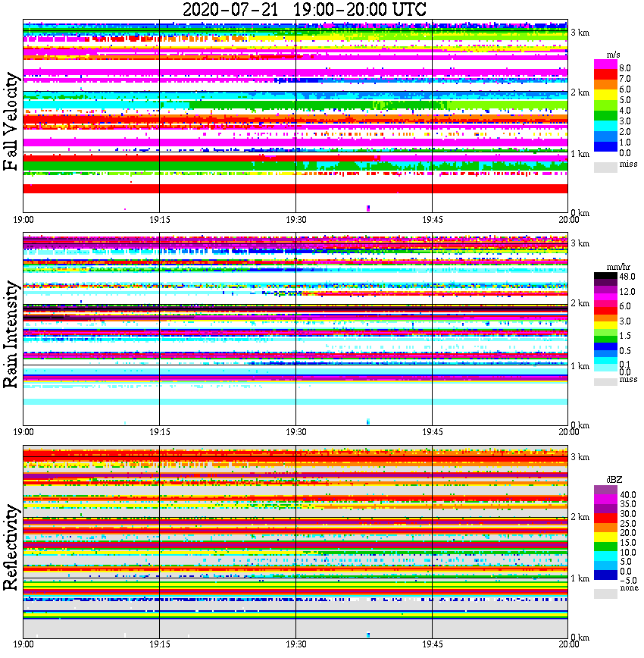Image resolution: width=644 pixels, height=658 pixels.
Task: Click "2 km" label beside Reflectivity plot
Action: point(580,516)
